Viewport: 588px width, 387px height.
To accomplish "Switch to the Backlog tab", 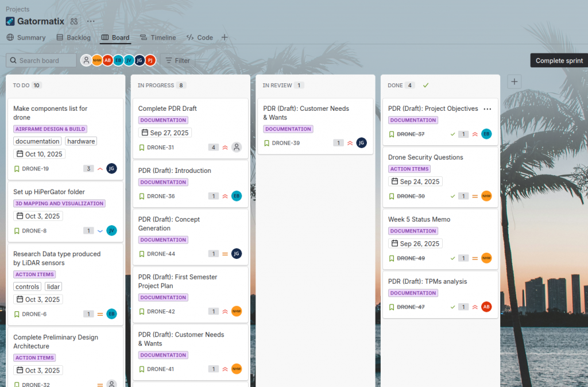I will [x=73, y=37].
